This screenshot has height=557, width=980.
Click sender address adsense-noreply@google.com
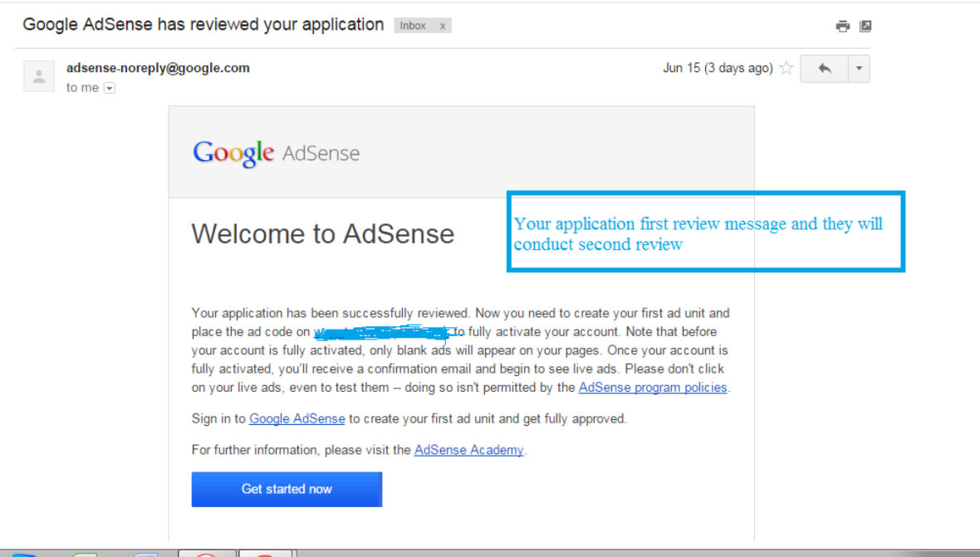[158, 68]
